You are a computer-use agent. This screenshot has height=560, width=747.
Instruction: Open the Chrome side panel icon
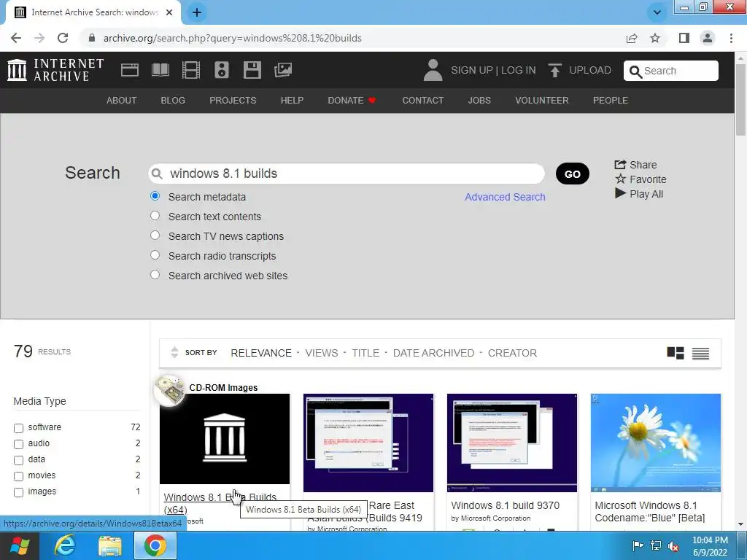tap(684, 38)
